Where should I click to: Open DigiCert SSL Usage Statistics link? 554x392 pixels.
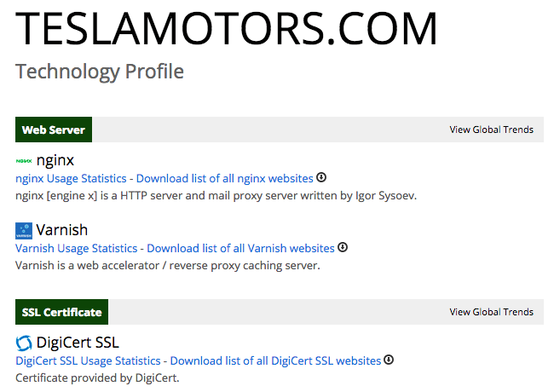pos(88,361)
